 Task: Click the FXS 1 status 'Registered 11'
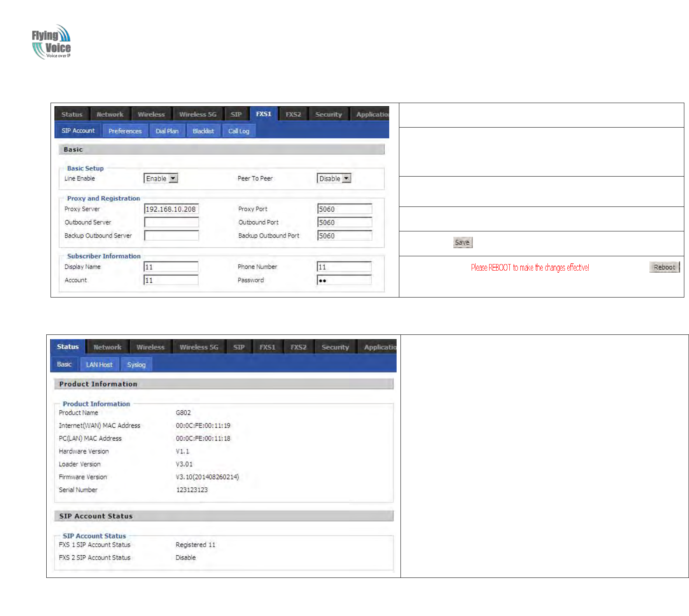pos(195,545)
